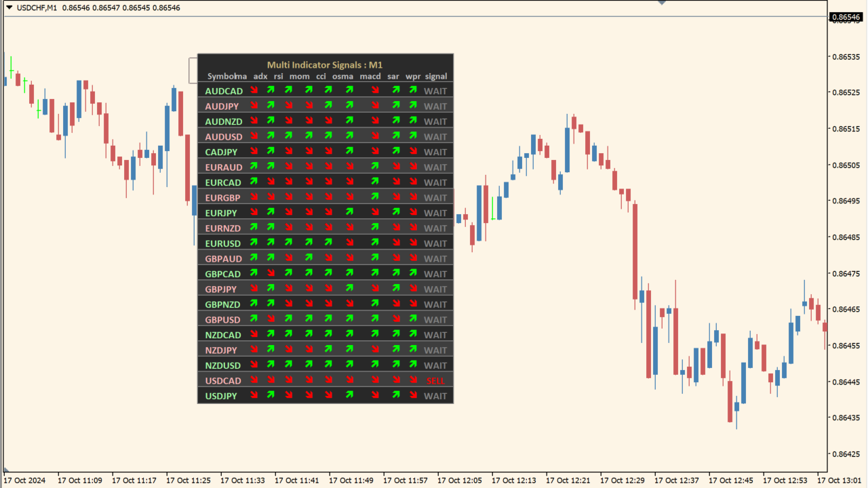Image resolution: width=868 pixels, height=488 pixels.
Task: Click the adx up arrow in USDJPY row
Action: pos(271,394)
